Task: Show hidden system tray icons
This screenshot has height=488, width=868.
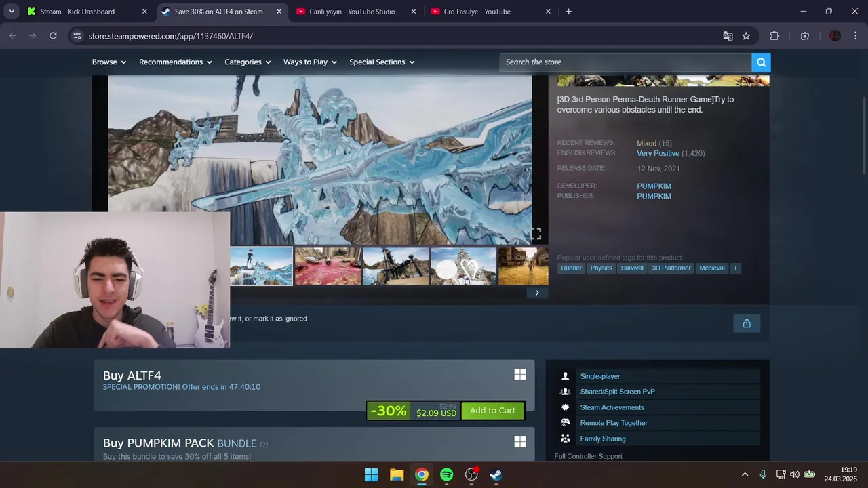Action: coord(745,474)
